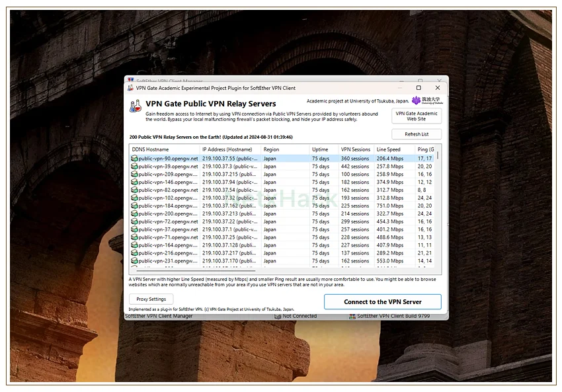Click server icon beside public-vpn-102 row
The image size is (562, 392).
(x=134, y=198)
